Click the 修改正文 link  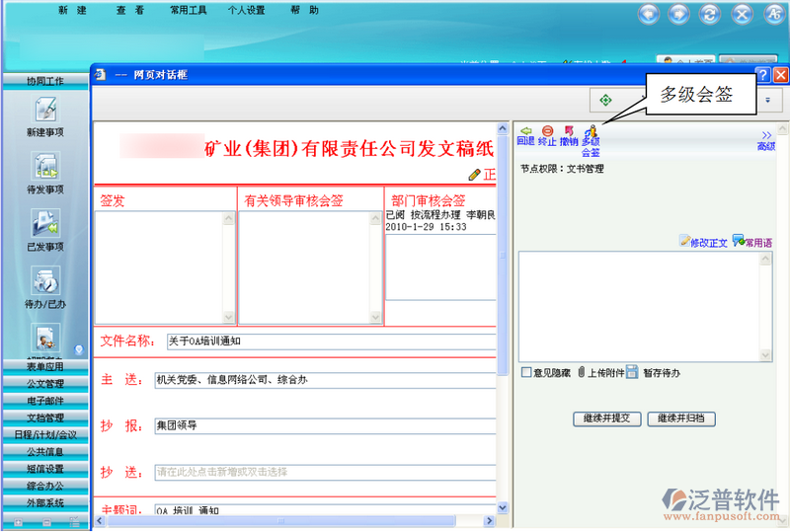pyautogui.click(x=703, y=242)
